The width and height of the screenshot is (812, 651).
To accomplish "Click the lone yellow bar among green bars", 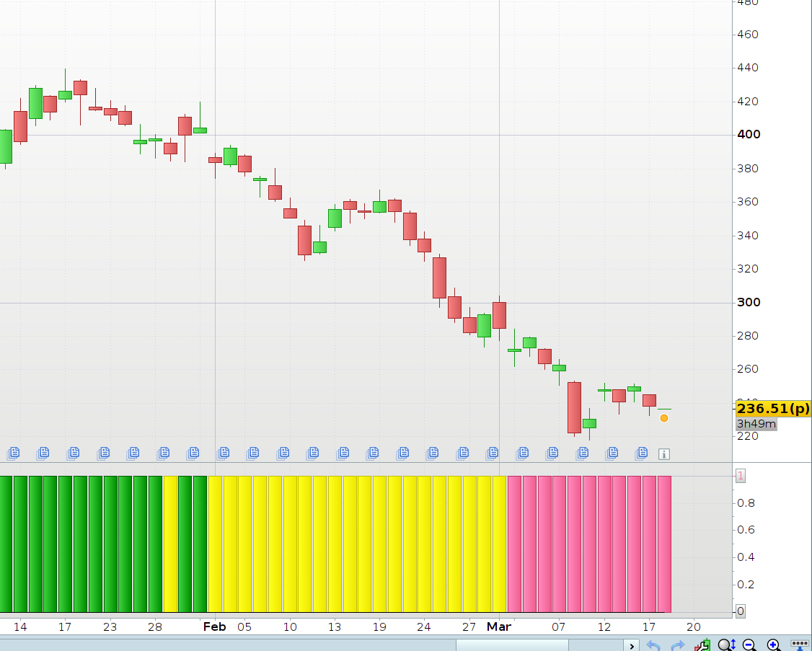I will pos(170,544).
